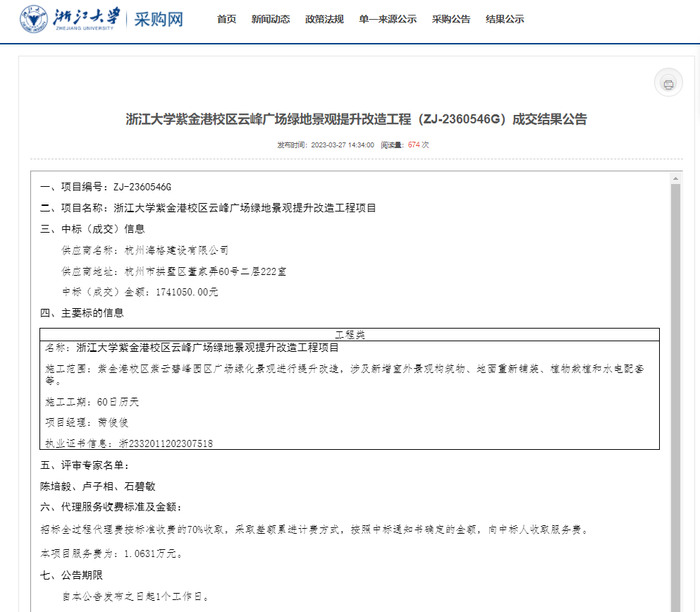
Task: Click project manager 黄俊俊 line
Action: point(87,422)
